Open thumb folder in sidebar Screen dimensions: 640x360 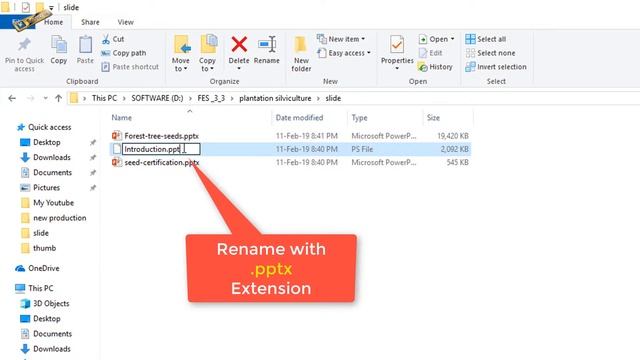coord(44,248)
